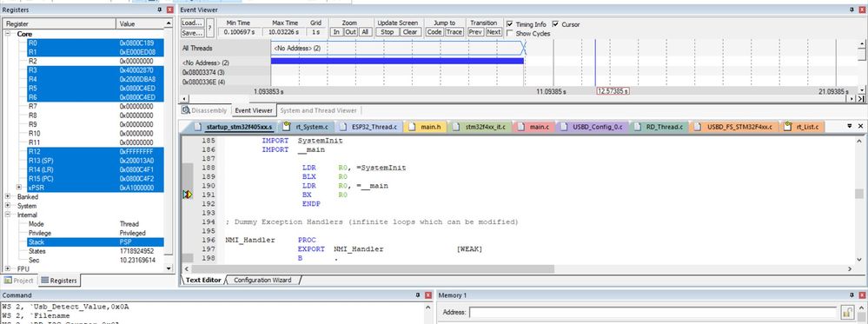This screenshot has width=868, height=324.
Task: Open the editor tab list dropdown arrow
Action: [x=851, y=126]
